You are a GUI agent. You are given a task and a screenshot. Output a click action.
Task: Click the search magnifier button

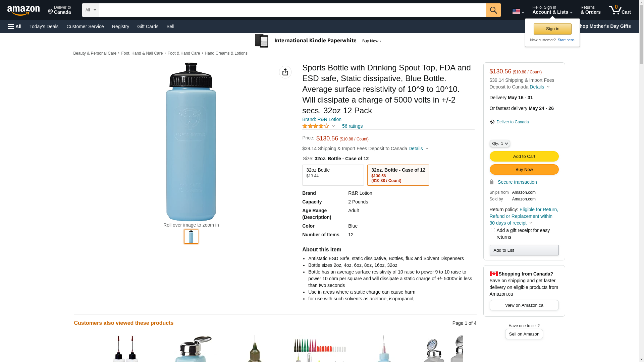(493, 10)
